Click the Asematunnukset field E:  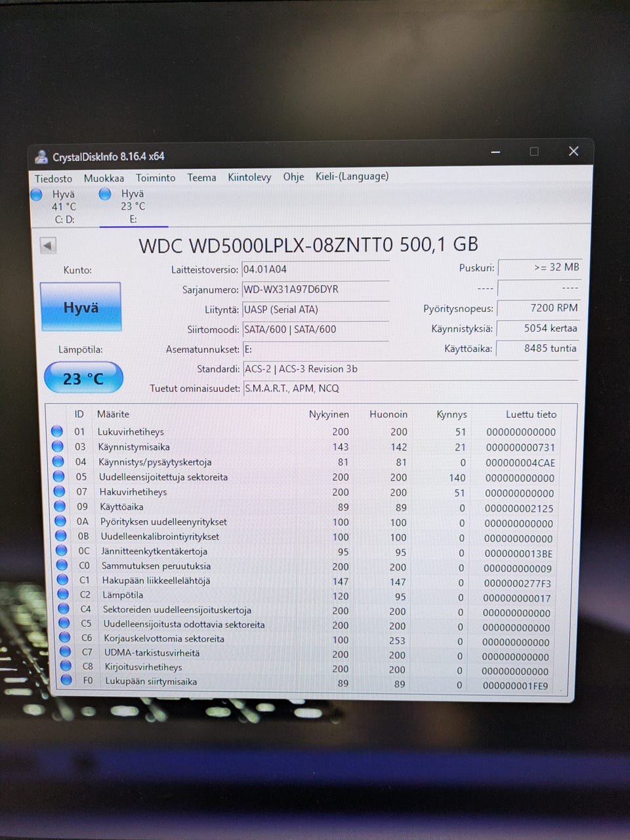click(316, 349)
